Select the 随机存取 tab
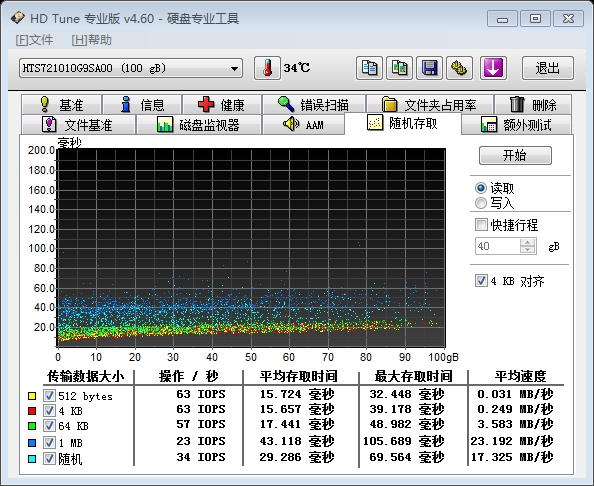 click(x=403, y=123)
